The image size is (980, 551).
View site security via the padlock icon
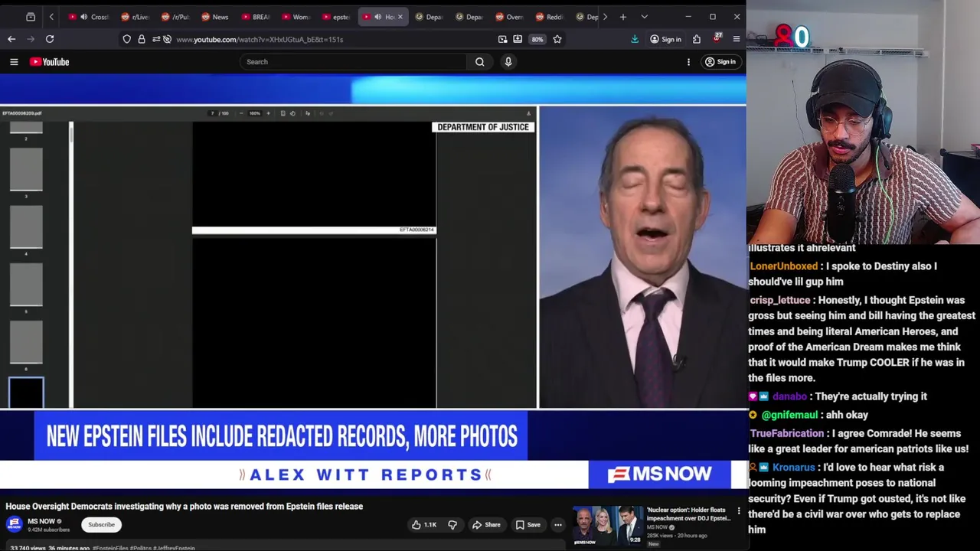pyautogui.click(x=142, y=39)
